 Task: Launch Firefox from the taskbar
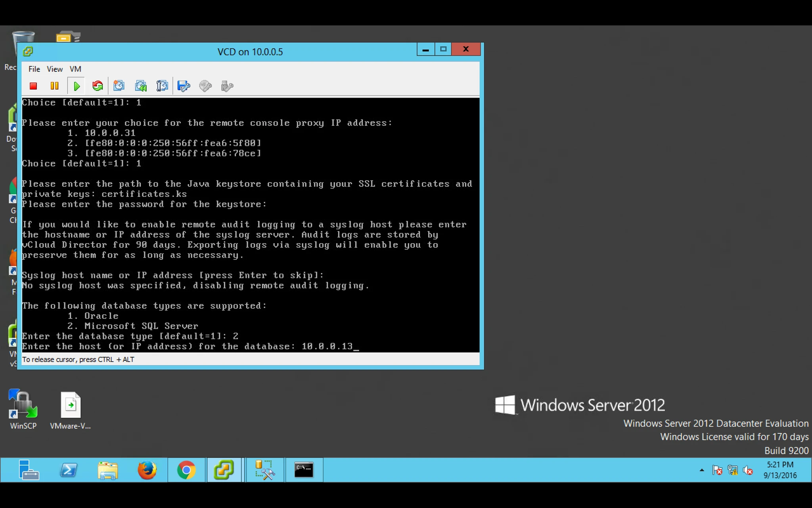point(147,470)
